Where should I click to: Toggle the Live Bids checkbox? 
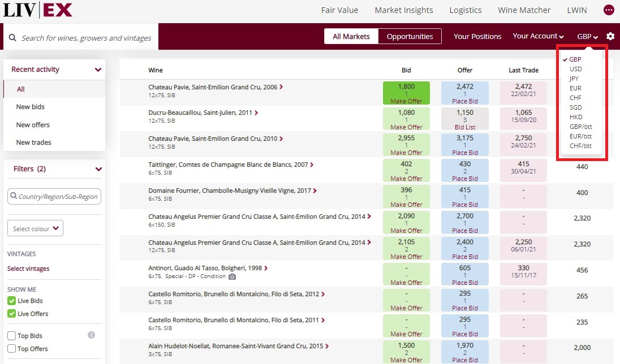tap(11, 301)
